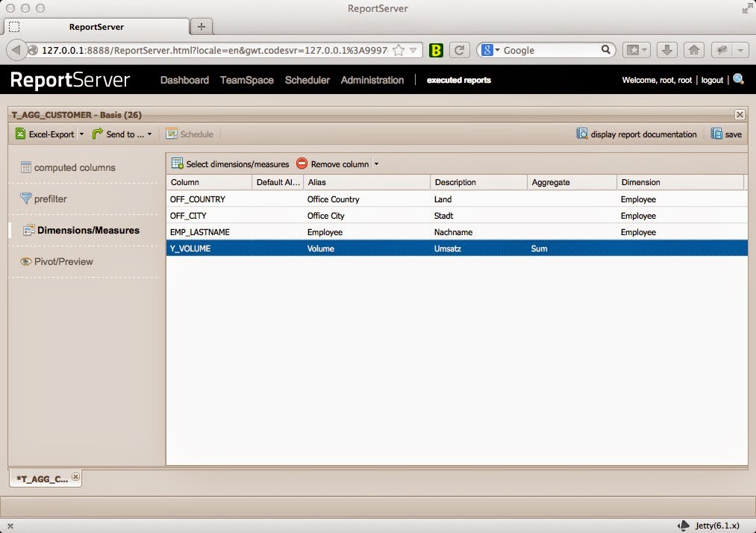
Task: Click the logout link
Action: point(712,80)
